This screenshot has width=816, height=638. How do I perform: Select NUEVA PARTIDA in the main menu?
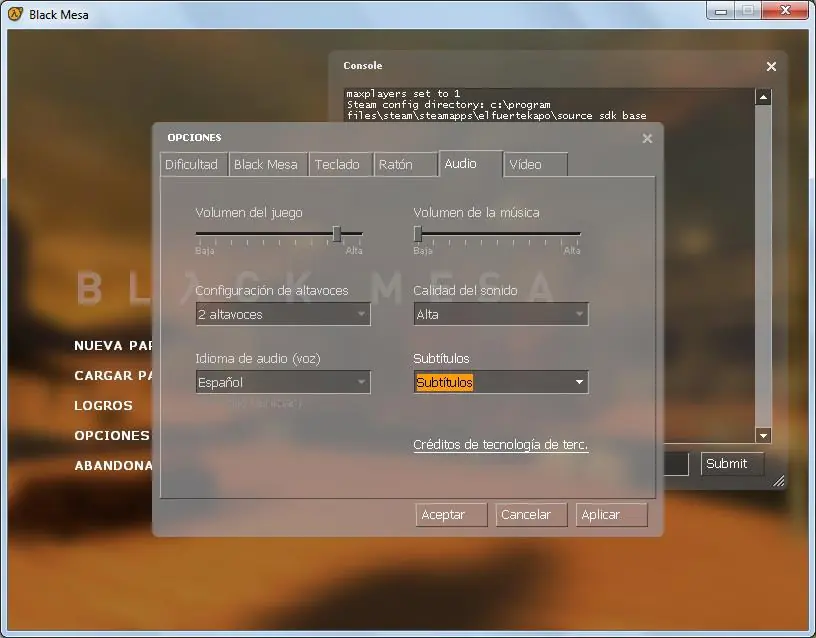[x=113, y=346]
